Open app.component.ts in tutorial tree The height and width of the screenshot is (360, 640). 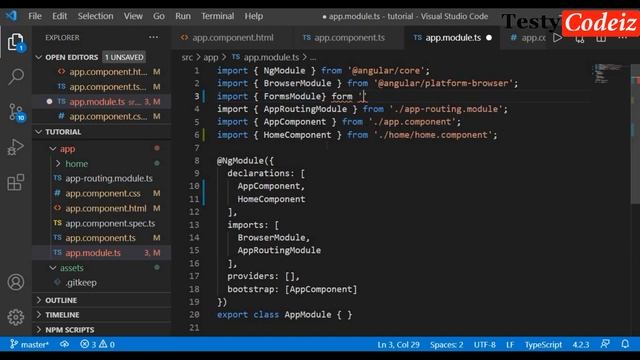coord(101,238)
